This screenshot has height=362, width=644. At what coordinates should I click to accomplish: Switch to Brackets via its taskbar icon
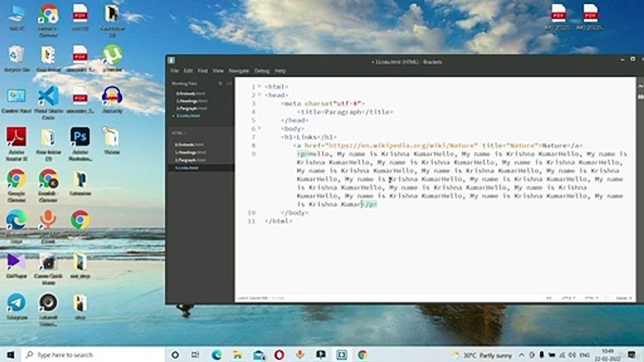click(x=342, y=354)
